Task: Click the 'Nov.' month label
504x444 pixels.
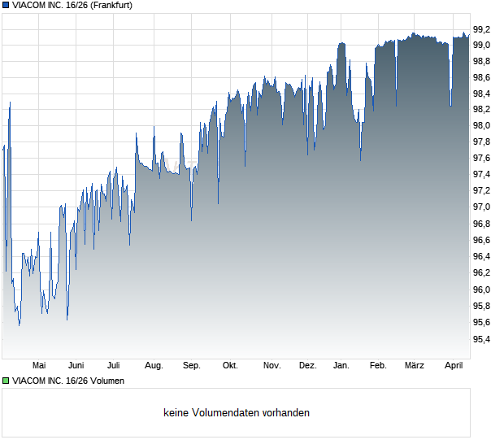Action: click(x=272, y=366)
